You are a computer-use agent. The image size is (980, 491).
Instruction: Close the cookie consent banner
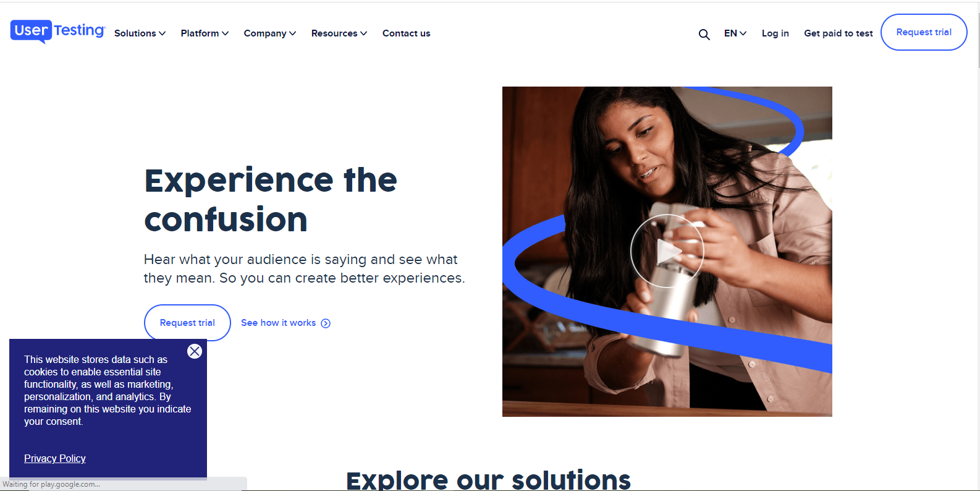195,351
